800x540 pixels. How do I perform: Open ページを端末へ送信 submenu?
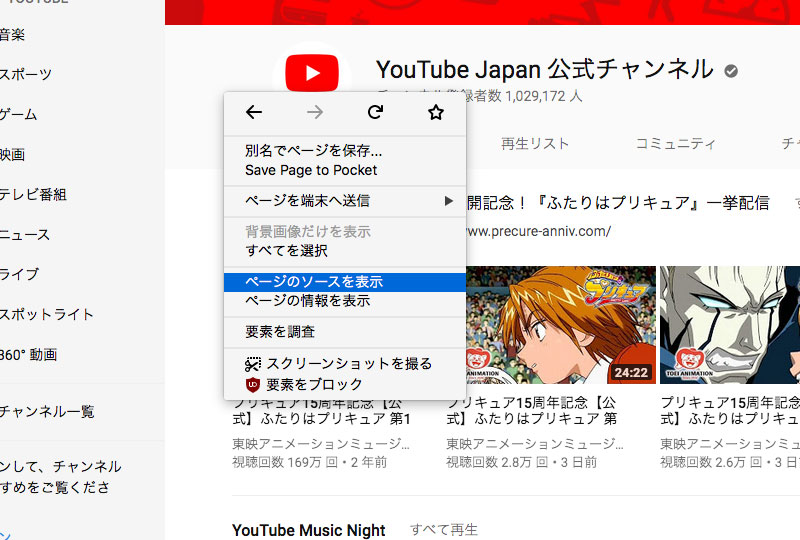pos(344,201)
